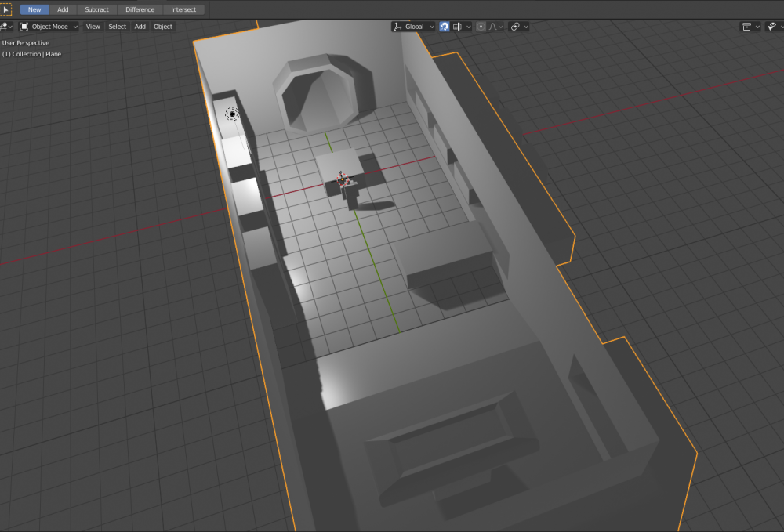Click the snapping options icon

pos(457,27)
